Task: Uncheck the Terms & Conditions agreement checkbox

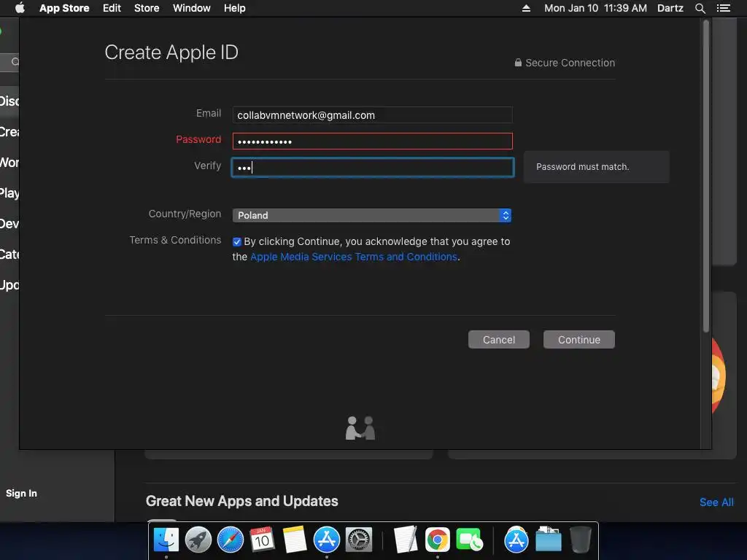Action: [237, 242]
